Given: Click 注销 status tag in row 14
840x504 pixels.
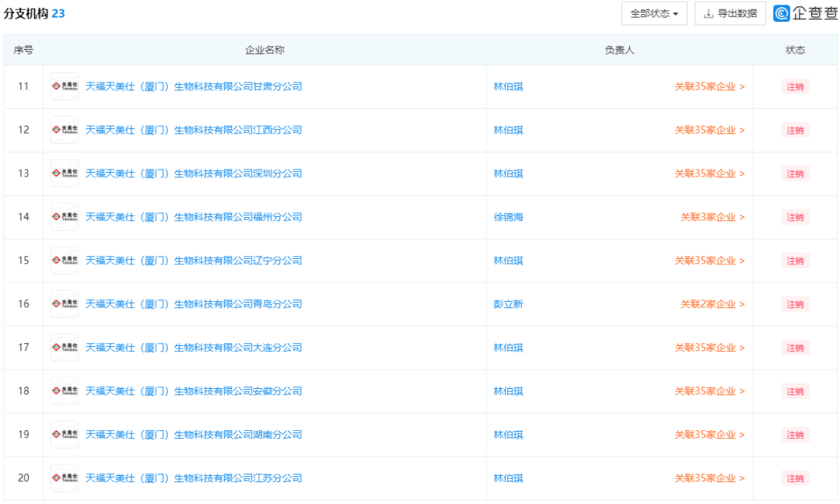Looking at the screenshot, I should (x=795, y=217).
